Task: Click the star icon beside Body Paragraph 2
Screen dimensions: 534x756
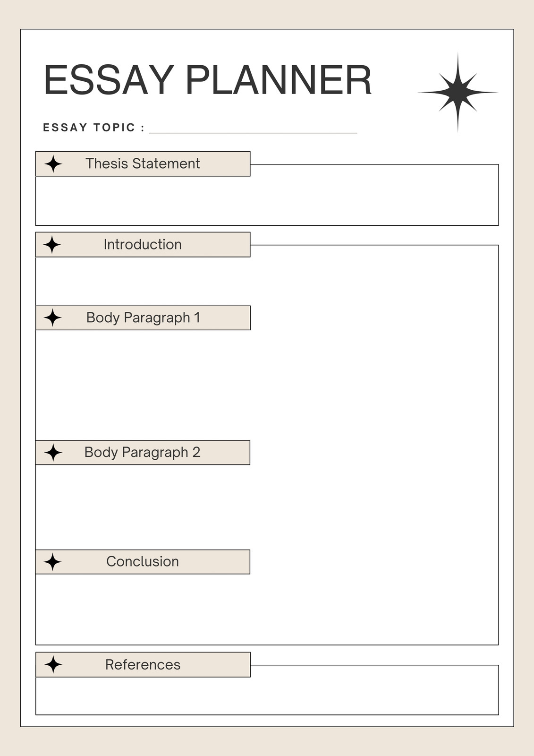Action: (53, 453)
